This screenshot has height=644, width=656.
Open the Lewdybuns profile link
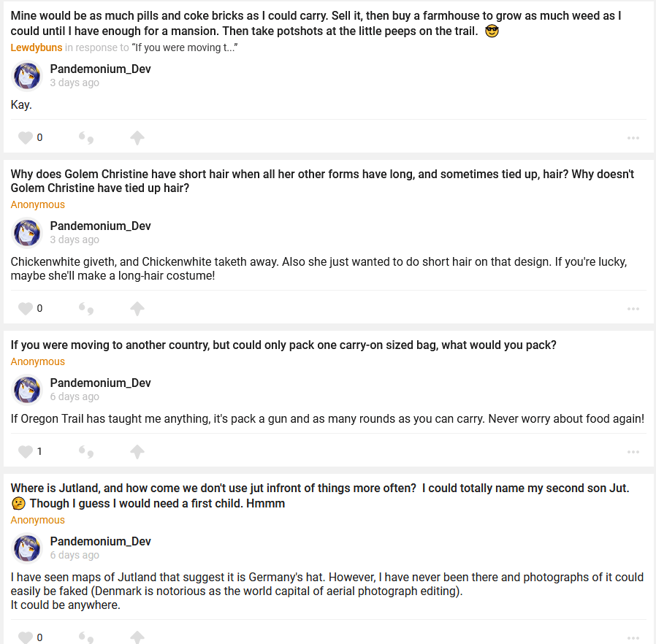(37, 47)
